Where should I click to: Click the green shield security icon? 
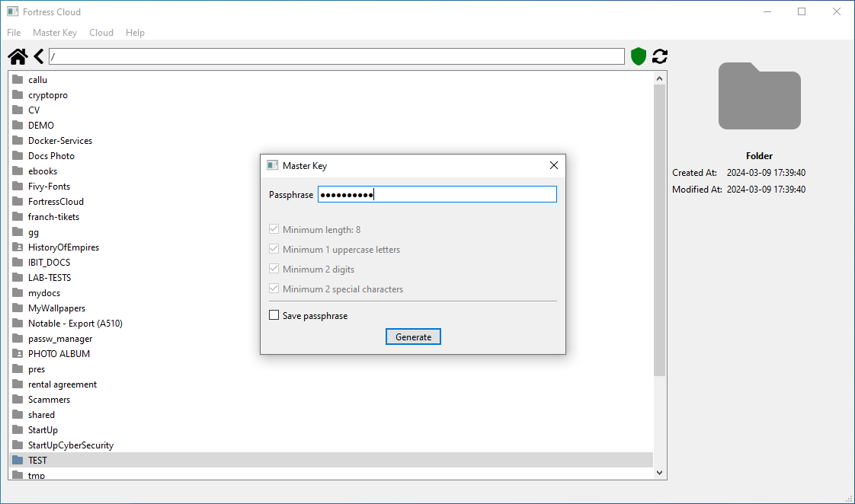click(638, 56)
